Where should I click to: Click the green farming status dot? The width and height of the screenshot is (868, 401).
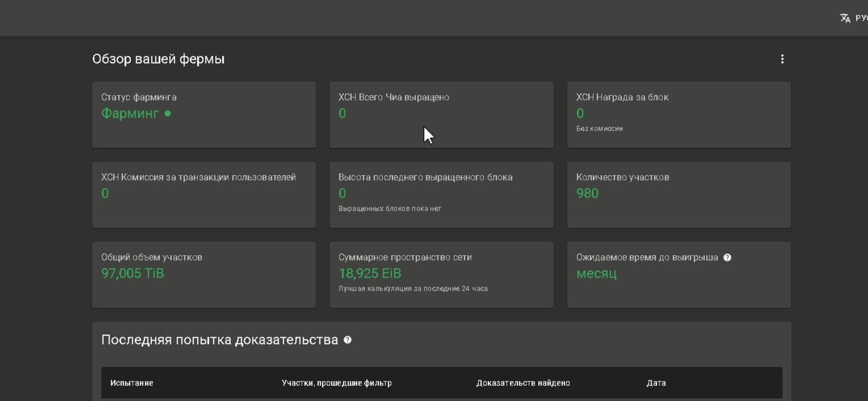pyautogui.click(x=167, y=113)
